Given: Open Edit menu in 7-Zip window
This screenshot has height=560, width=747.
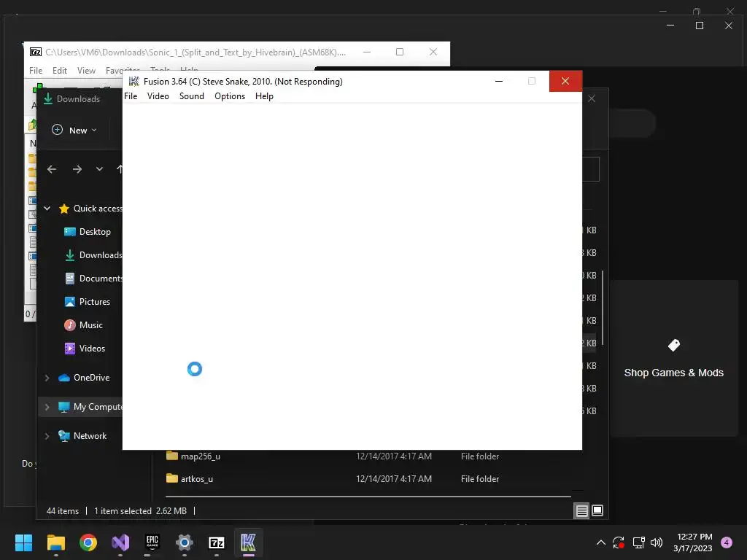Looking at the screenshot, I should [60, 71].
